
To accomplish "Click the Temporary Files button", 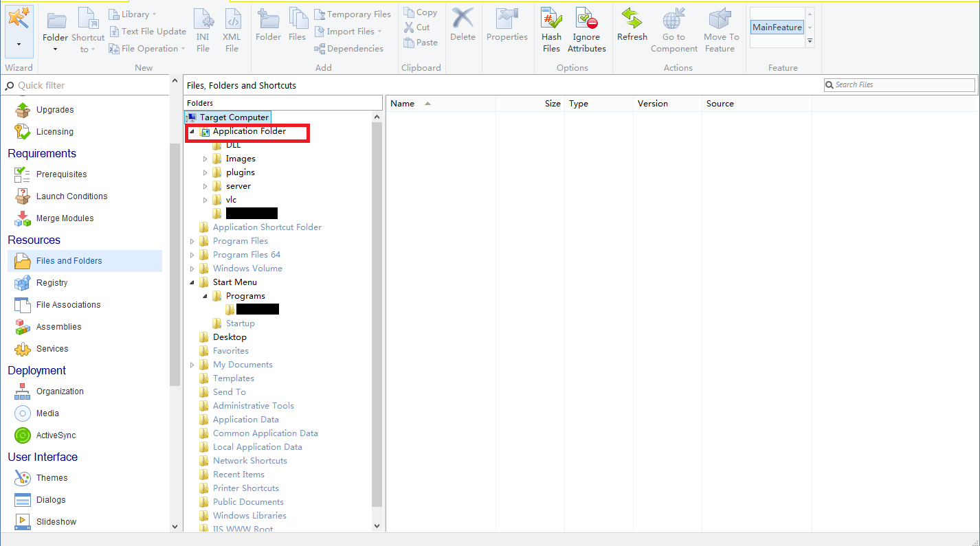I will (353, 14).
